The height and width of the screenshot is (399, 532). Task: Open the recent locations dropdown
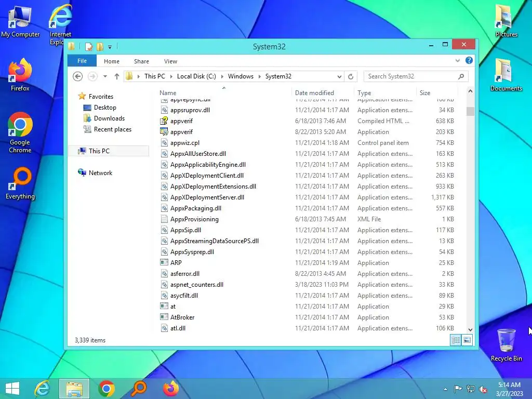click(x=105, y=77)
